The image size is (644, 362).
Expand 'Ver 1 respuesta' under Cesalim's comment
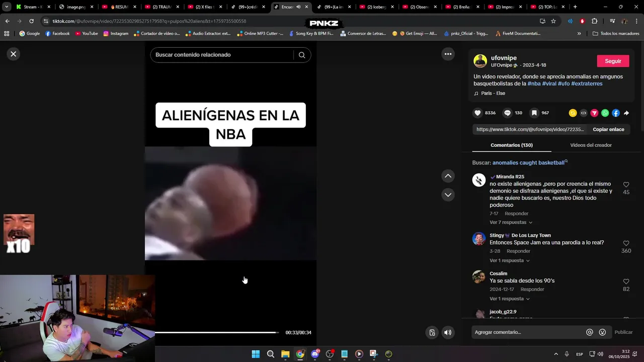(x=510, y=299)
